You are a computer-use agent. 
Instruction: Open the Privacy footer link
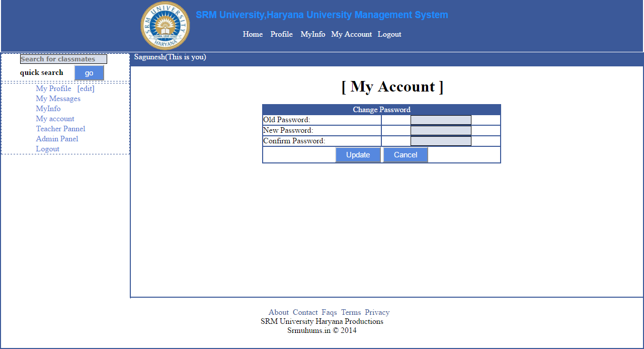pyautogui.click(x=377, y=312)
